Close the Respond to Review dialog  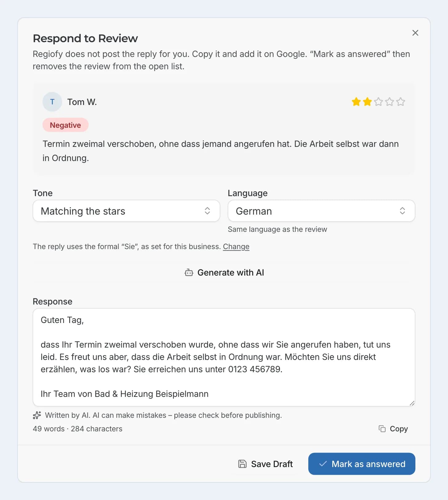(415, 33)
